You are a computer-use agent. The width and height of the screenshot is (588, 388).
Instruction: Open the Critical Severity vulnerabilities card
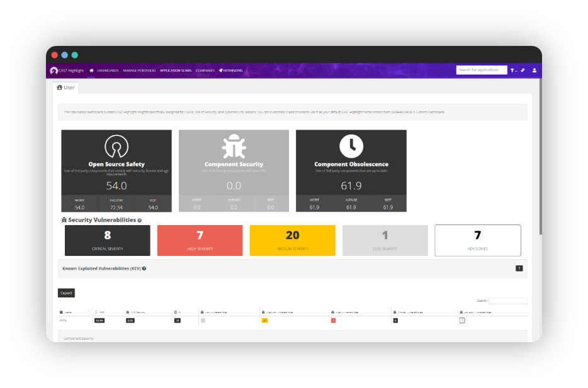pyautogui.click(x=107, y=240)
